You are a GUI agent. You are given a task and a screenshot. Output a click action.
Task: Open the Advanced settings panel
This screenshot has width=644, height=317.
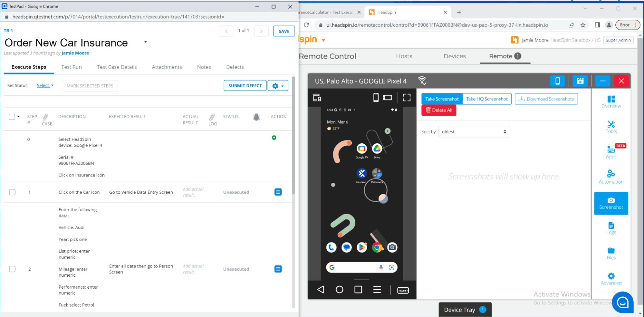610,278
